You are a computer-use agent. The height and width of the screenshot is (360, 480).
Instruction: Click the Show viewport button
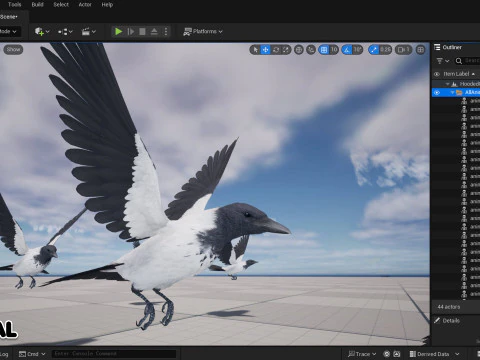13,49
